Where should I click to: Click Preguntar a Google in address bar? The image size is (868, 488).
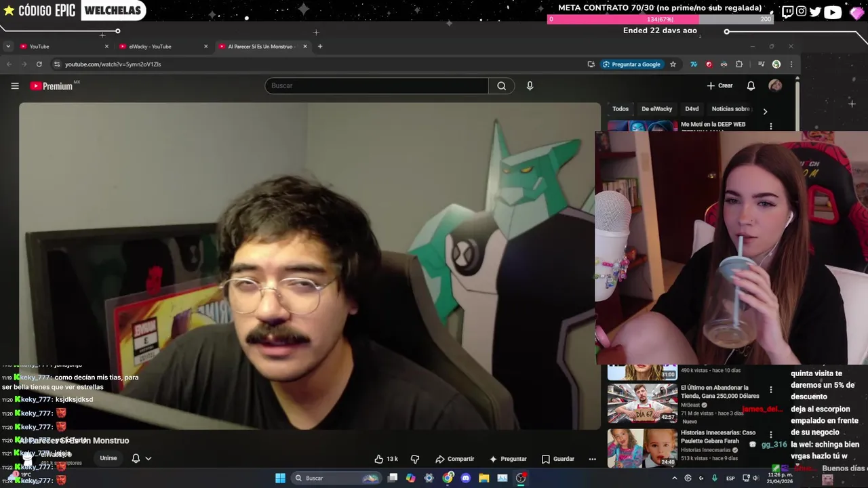(x=631, y=64)
